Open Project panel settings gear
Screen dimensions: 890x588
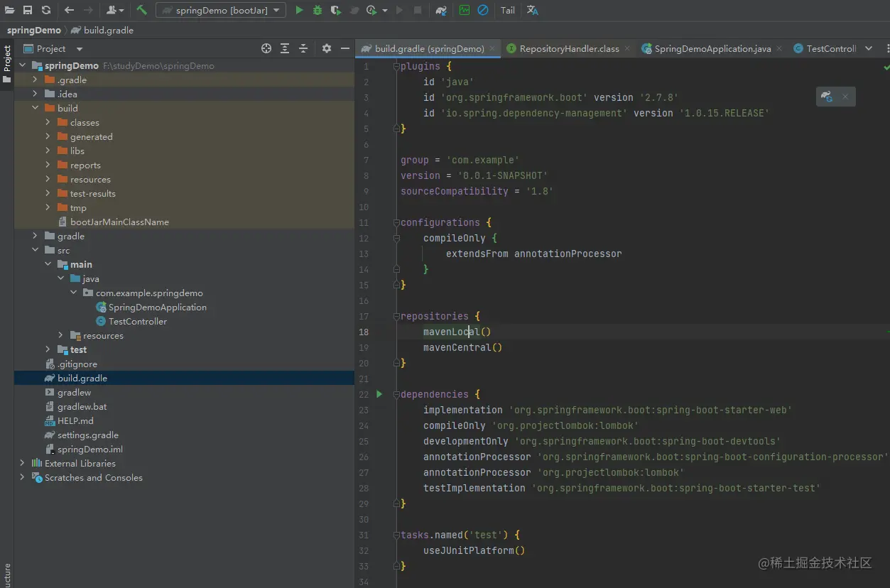click(x=327, y=48)
